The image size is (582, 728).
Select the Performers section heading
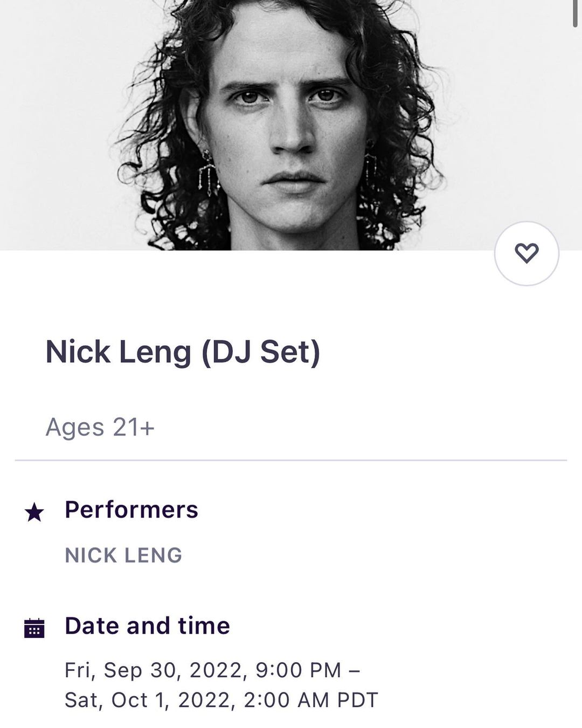tap(131, 510)
